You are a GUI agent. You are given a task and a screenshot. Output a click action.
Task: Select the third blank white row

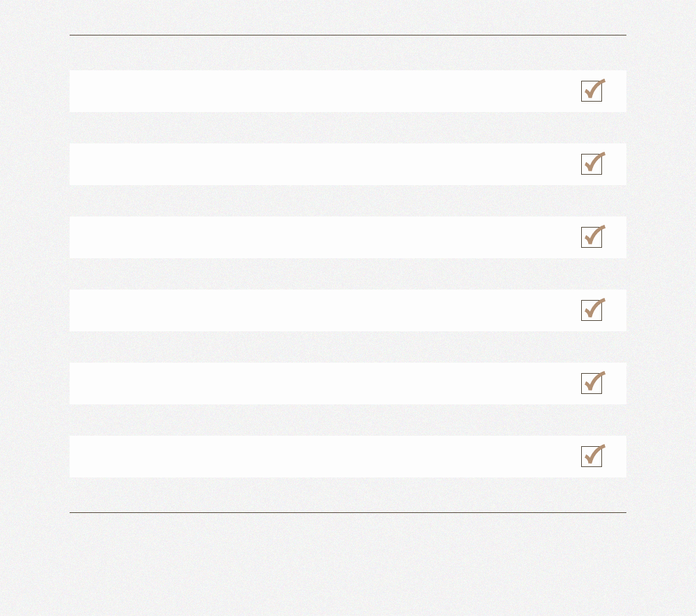348,237
